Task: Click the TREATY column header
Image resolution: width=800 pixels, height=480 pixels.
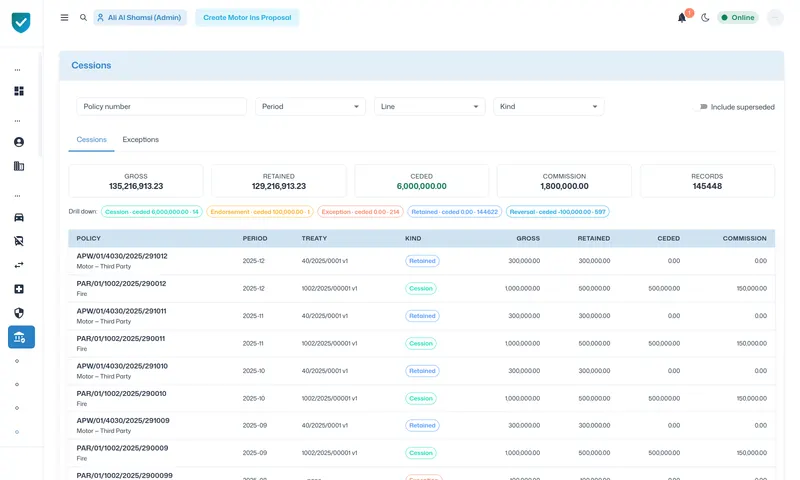Action: (314, 238)
